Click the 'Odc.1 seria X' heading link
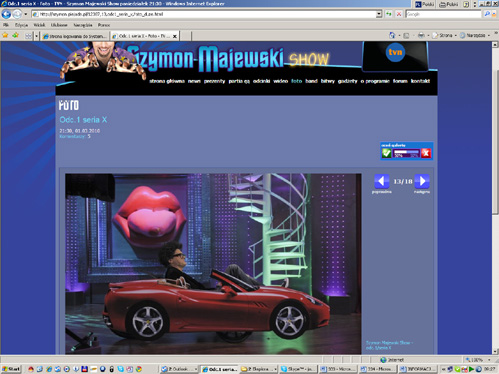This screenshot has width=499, height=374. point(83,120)
